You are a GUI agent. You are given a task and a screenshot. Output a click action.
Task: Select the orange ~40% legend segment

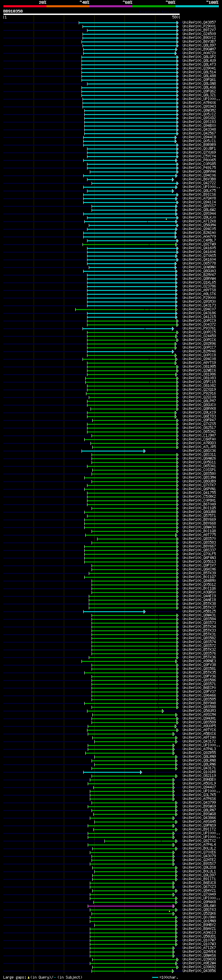click(x=68, y=6)
